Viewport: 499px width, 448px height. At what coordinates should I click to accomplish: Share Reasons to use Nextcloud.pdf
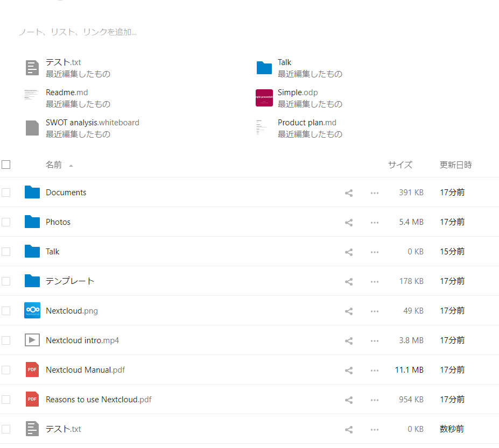(349, 400)
